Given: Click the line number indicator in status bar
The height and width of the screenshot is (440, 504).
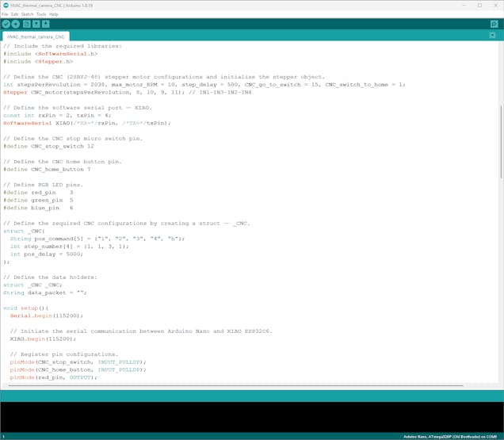Looking at the screenshot, I should click(x=3, y=437).
